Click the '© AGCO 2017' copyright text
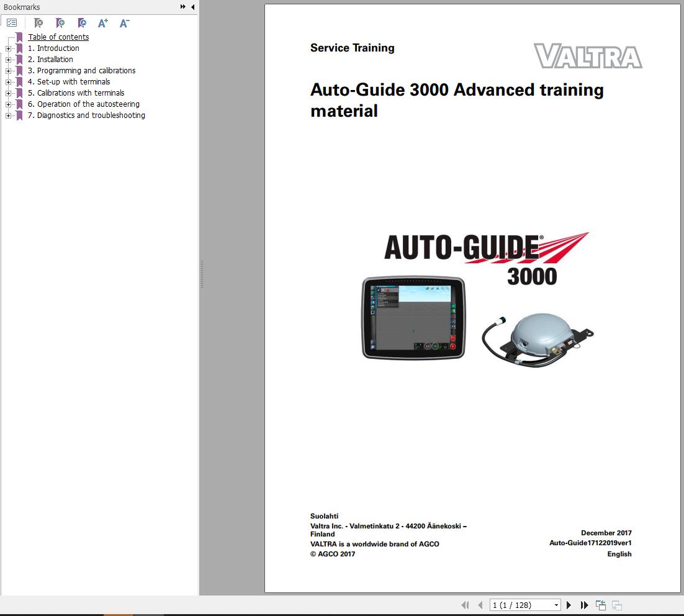This screenshot has width=684, height=616. pos(333,553)
